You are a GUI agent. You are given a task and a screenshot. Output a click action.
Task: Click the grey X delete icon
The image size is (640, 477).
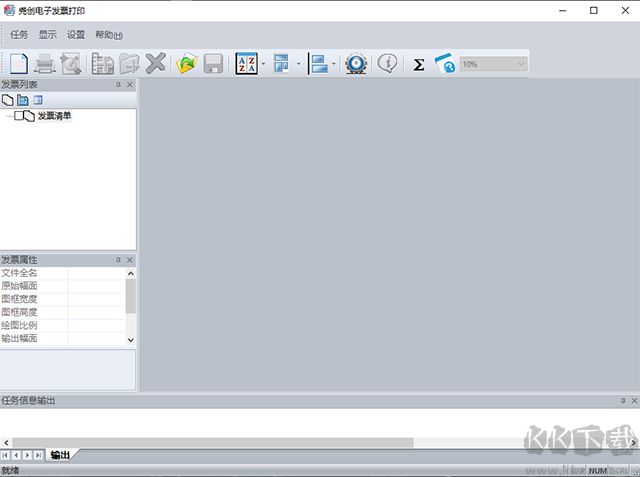pyautogui.click(x=156, y=63)
